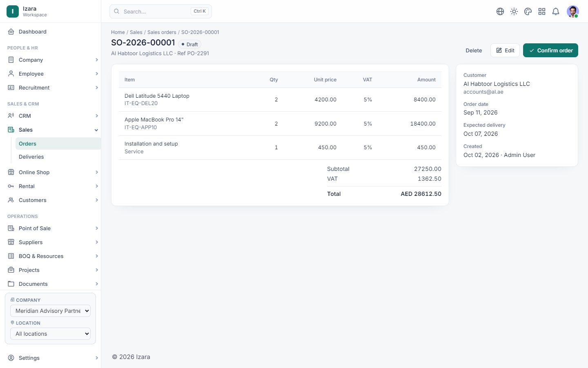Screen dimensions: 588x368
Task: Click the Suppliers icon in sidebar
Action: coord(11,242)
